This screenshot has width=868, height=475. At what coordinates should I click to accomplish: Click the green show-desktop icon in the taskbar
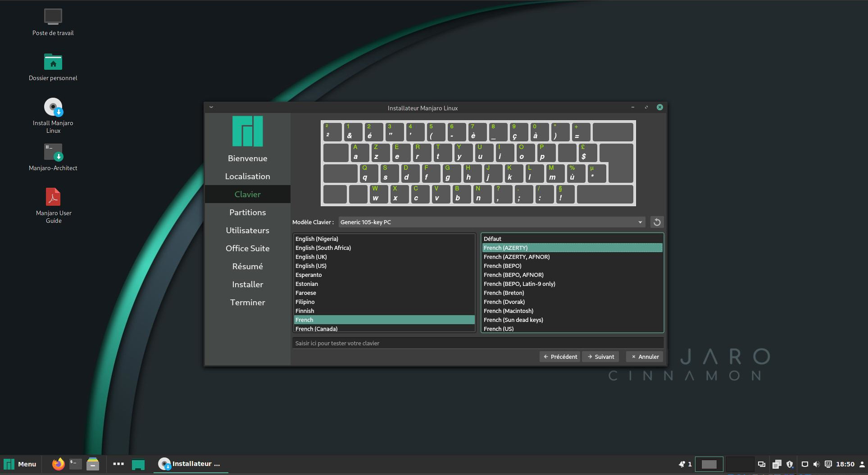pyautogui.click(x=138, y=464)
